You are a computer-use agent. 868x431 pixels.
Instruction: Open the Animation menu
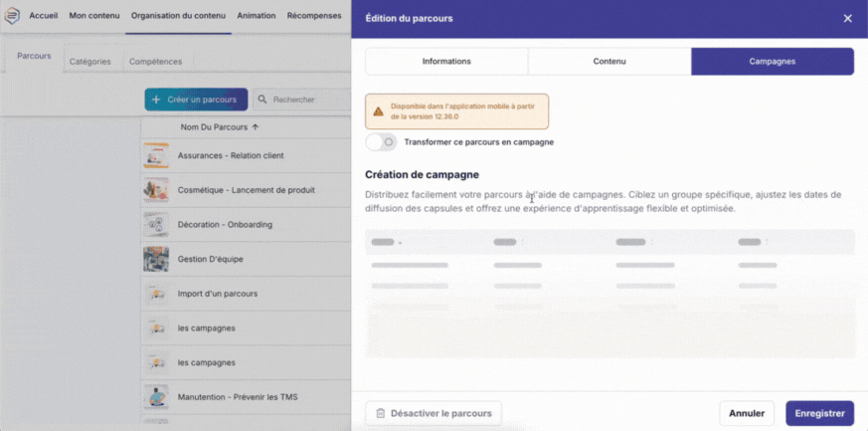point(257,16)
